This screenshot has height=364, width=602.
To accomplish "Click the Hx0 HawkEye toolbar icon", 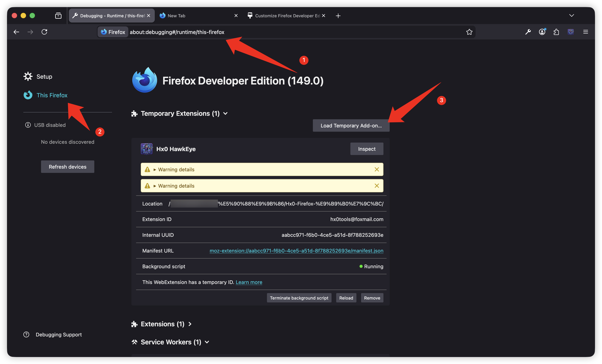I will point(571,32).
